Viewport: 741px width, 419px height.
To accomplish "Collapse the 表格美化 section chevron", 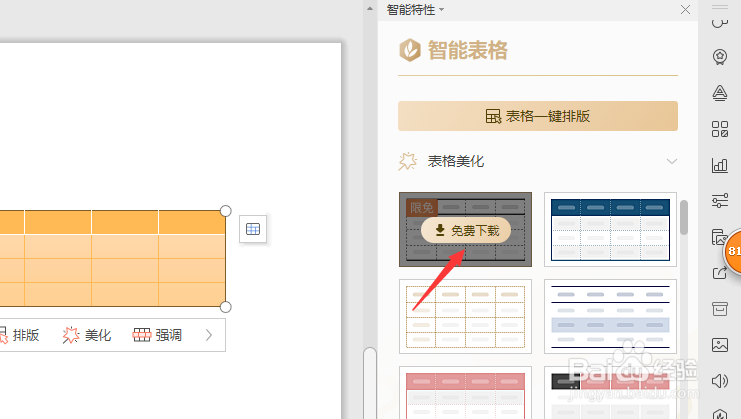I will coord(672,162).
